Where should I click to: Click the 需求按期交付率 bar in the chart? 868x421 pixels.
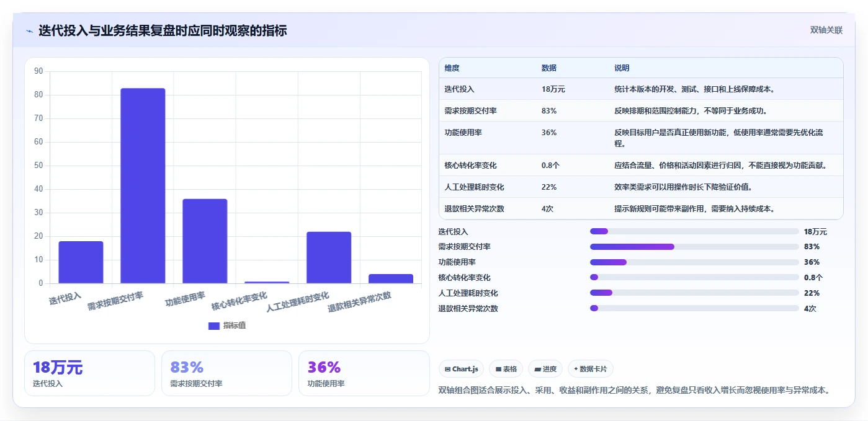point(143,186)
